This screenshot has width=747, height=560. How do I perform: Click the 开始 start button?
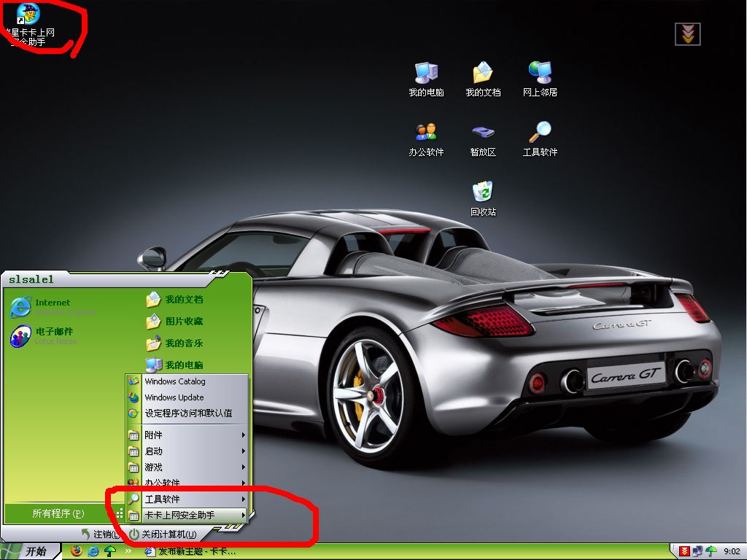point(29,551)
